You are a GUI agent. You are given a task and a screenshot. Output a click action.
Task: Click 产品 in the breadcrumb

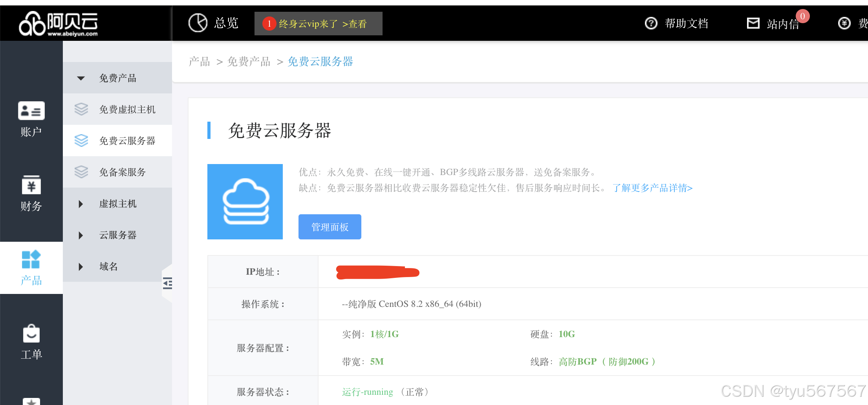click(200, 62)
